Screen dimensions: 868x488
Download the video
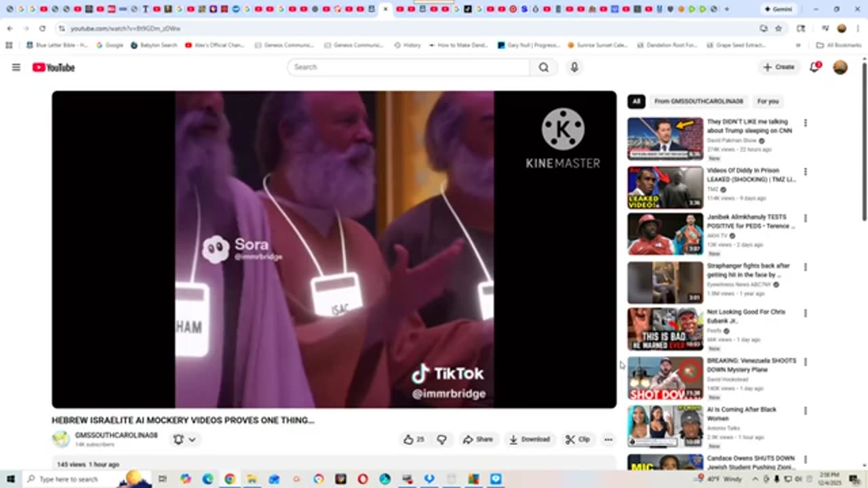tap(530, 439)
